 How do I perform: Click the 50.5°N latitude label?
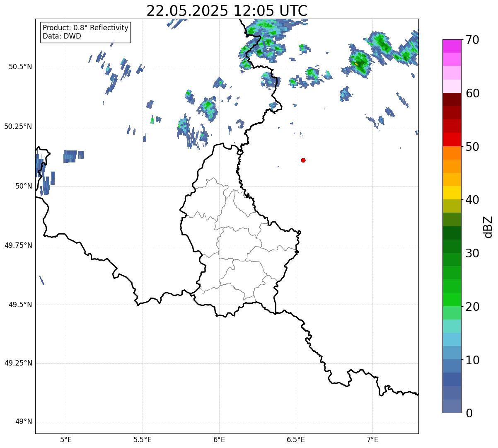(x=20, y=67)
